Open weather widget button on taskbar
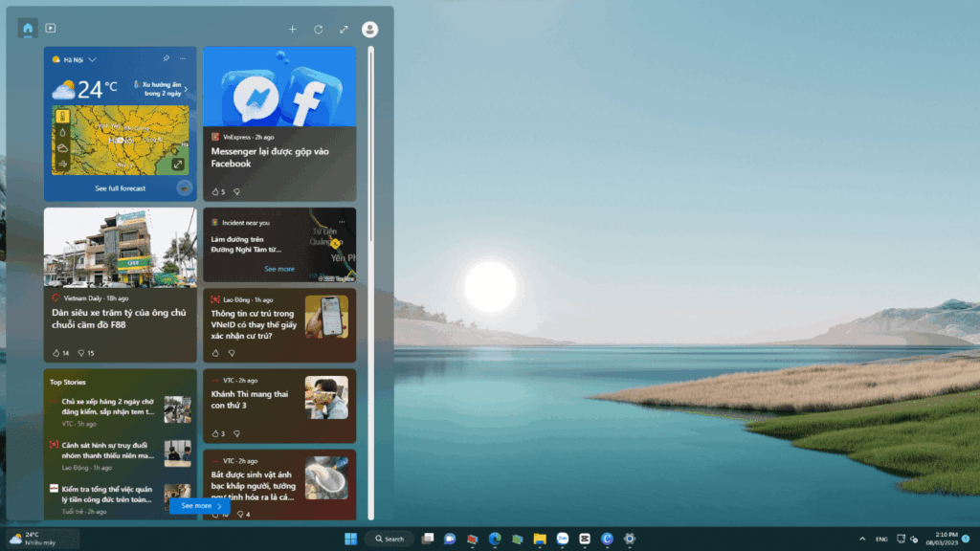Image resolution: width=980 pixels, height=551 pixels. 42,539
